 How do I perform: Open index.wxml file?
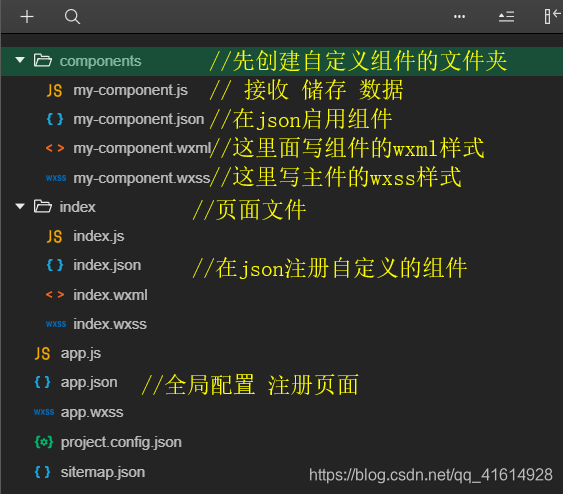tap(111, 295)
